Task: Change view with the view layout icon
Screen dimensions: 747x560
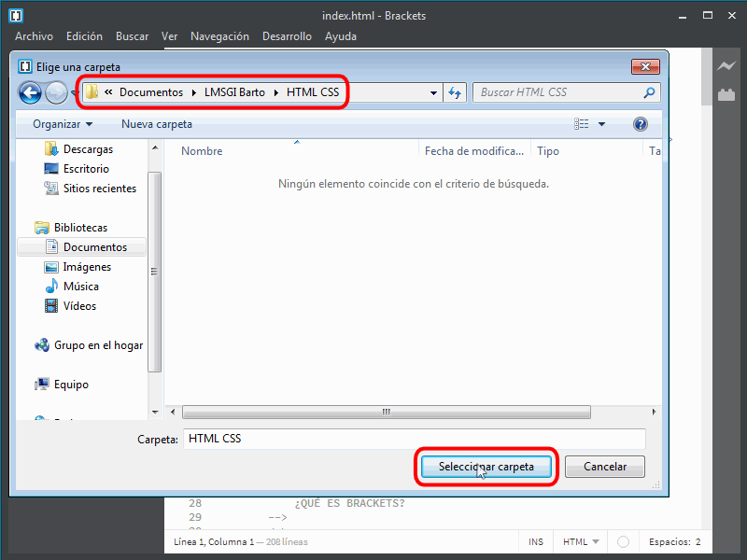Action: click(581, 124)
